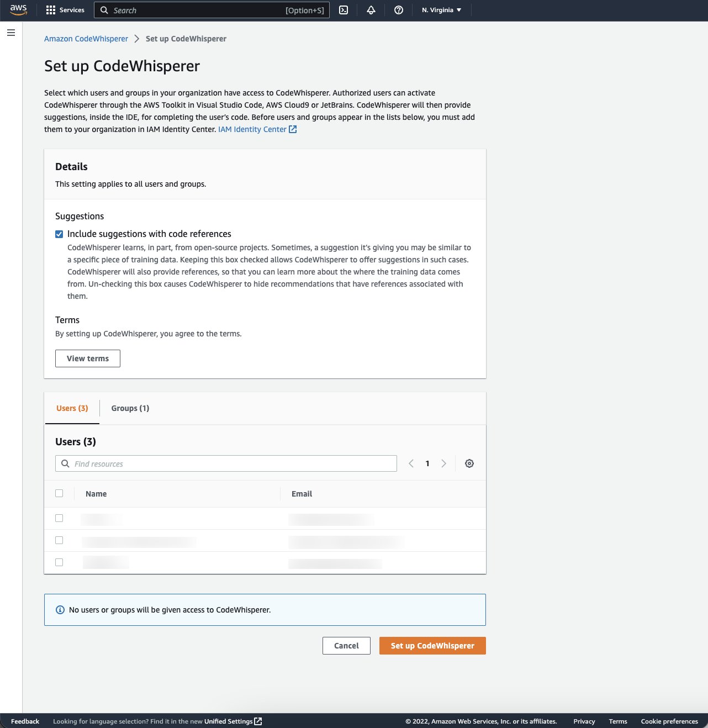Viewport: 708px width, 728px height.
Task: Open the help question mark menu
Action: point(399,10)
